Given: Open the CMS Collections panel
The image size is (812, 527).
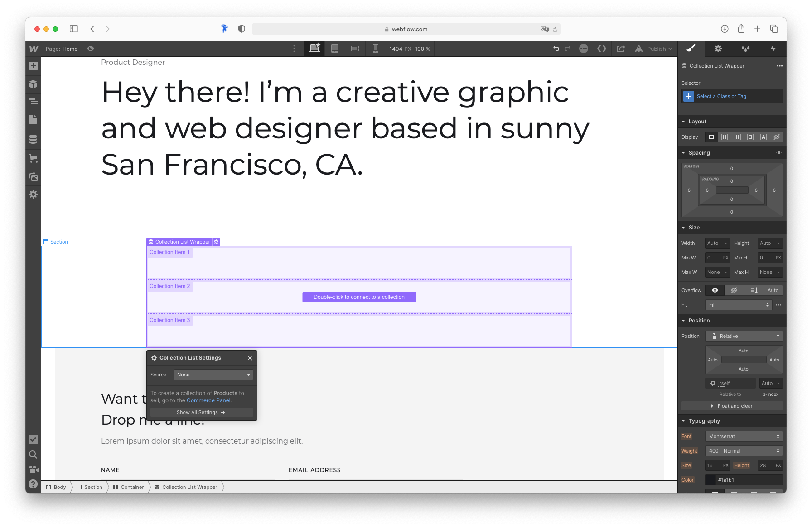Looking at the screenshot, I should (33, 139).
